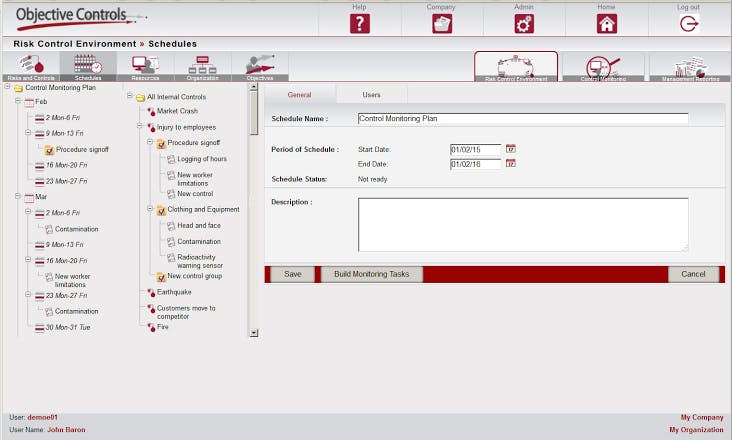The image size is (732, 440).
Task: Collapse the Mar month node
Action: click(18, 196)
